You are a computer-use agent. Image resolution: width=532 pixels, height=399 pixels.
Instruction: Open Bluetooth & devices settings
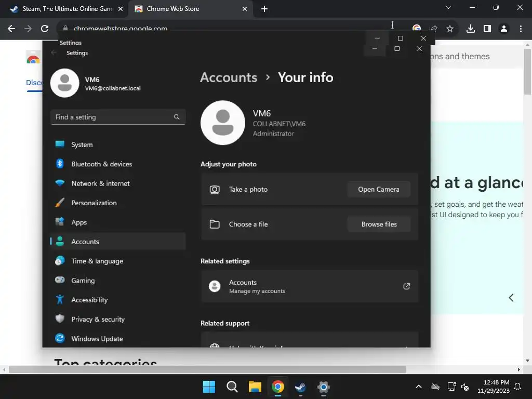coord(118,164)
